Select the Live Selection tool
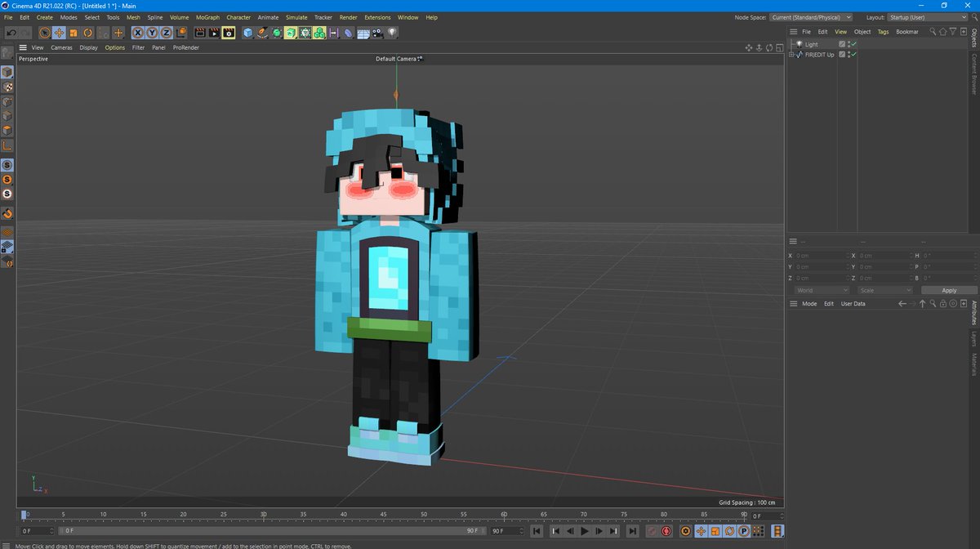This screenshot has height=549, width=980. coord(44,33)
